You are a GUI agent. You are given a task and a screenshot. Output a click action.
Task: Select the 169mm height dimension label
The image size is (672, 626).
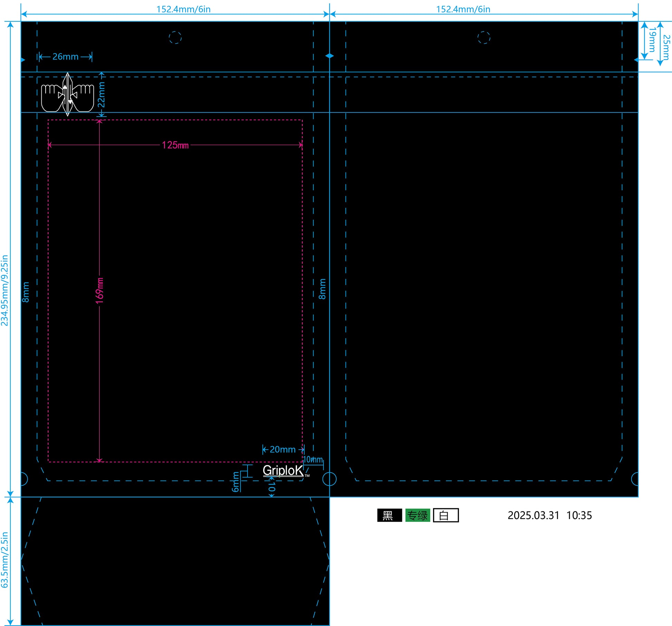pos(99,291)
